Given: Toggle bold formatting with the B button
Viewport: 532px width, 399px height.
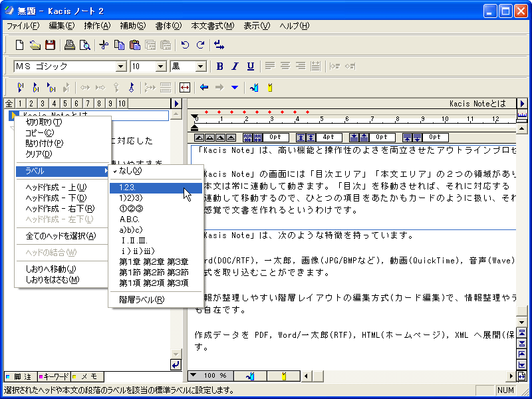Looking at the screenshot, I should point(219,66).
